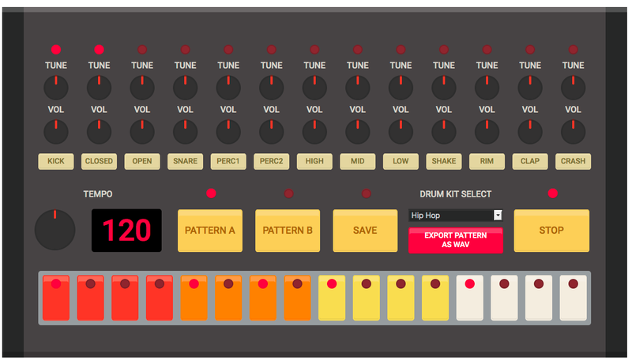Select the PERC1 instrument button
The width and height of the screenshot is (632, 364).
pyautogui.click(x=228, y=161)
